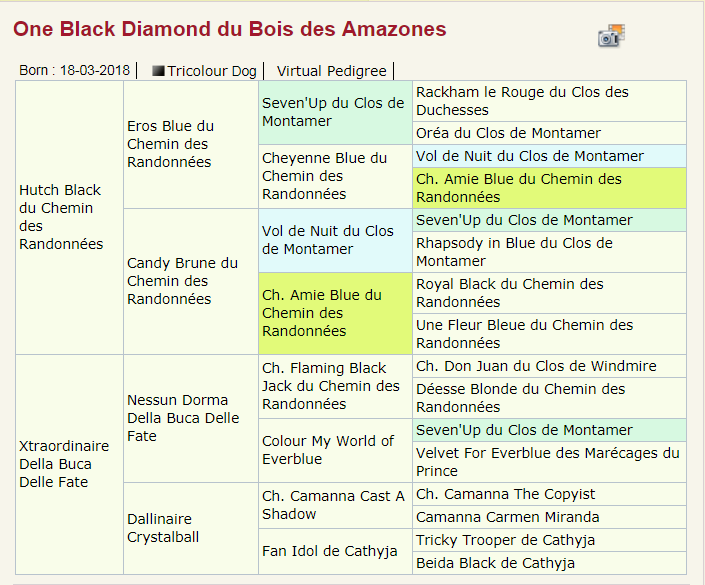Open the Virtual Pedigree link

click(331, 71)
